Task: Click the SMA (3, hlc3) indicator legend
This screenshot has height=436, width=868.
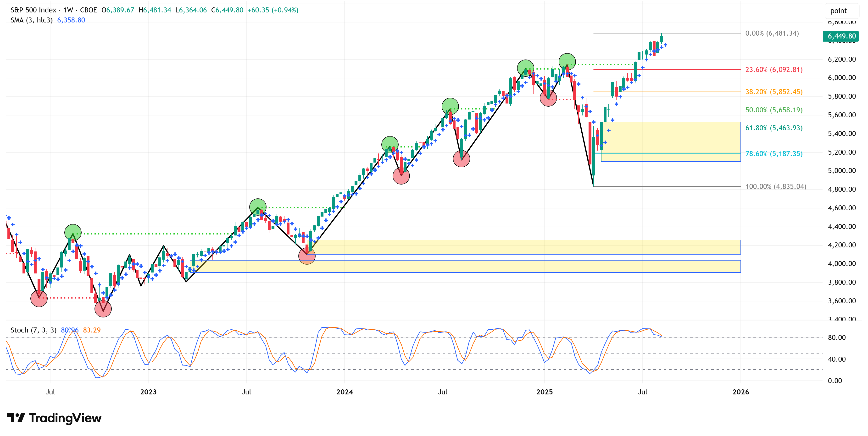Action: click(x=32, y=20)
